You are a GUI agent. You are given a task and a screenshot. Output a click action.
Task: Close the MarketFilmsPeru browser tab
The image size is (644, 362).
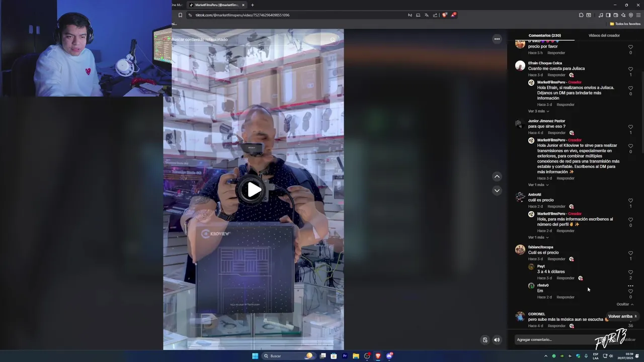243,5
